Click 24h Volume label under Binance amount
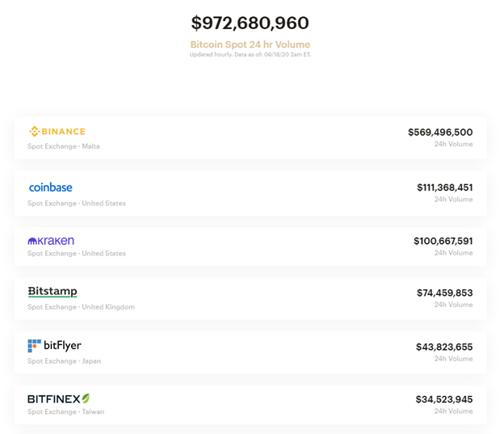 coord(453,144)
